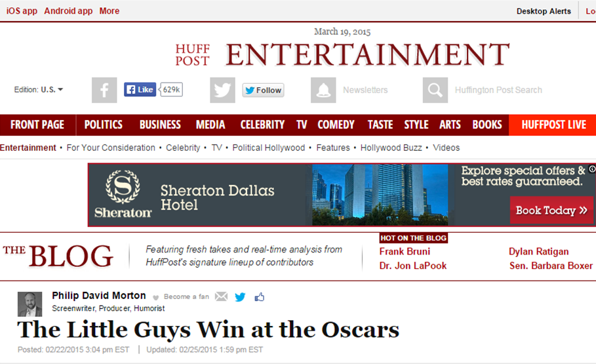Screen dimensions: 596x364
Task: Click the Entertainment subnav link
Action: (x=28, y=148)
